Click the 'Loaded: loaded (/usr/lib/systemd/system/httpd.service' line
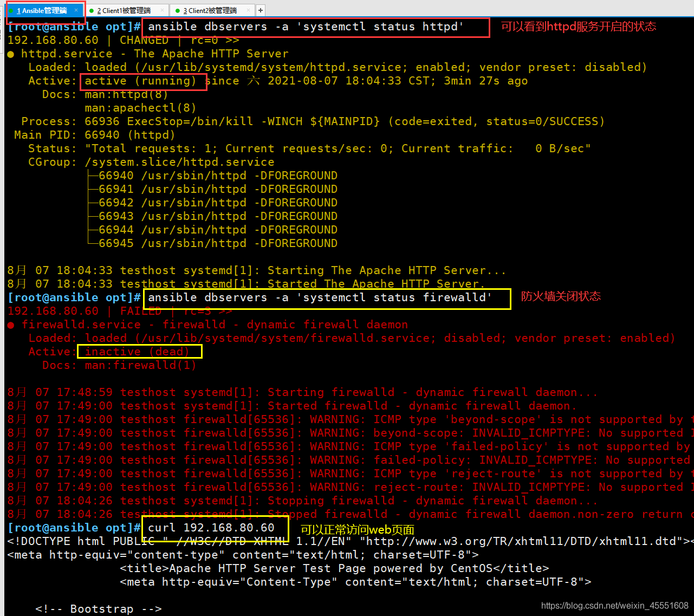 (338, 67)
